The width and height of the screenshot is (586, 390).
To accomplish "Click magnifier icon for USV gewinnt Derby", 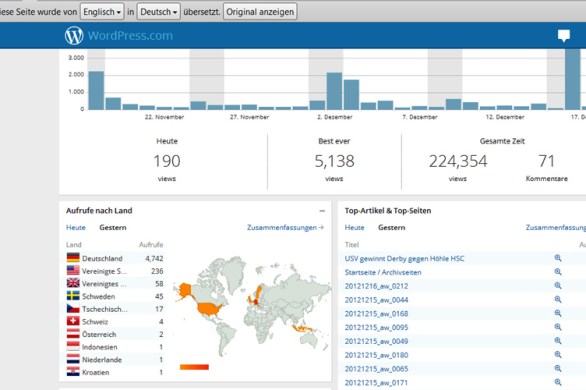I will point(558,258).
